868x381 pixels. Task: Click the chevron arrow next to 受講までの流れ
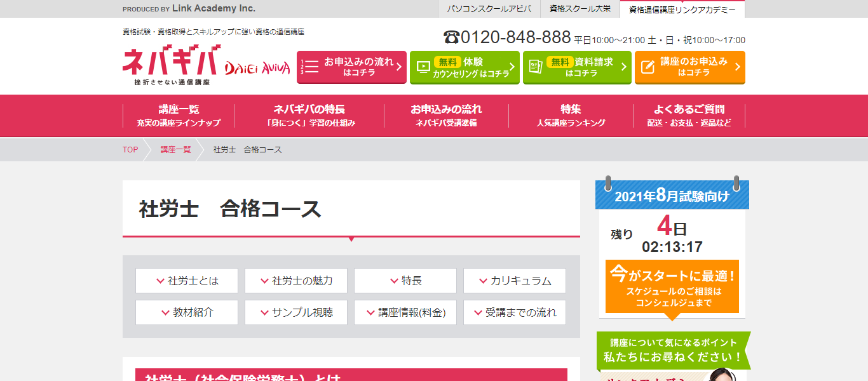tap(477, 312)
